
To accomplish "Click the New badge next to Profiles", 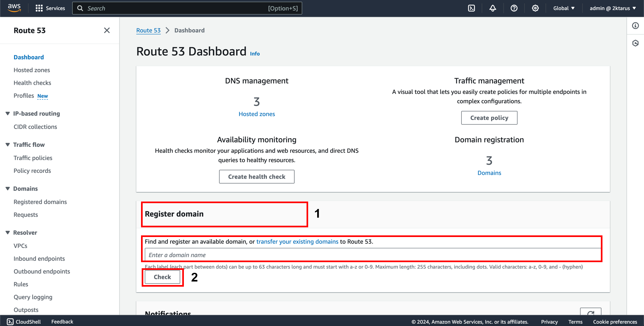I will [x=43, y=96].
